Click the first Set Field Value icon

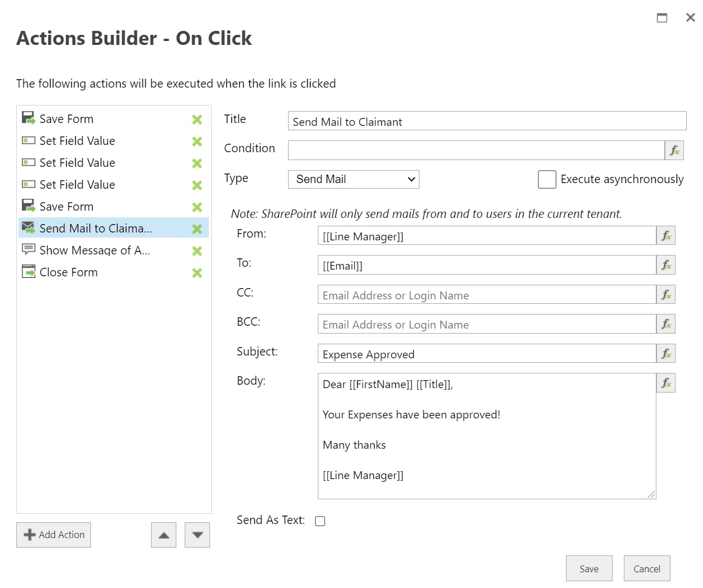(28, 140)
